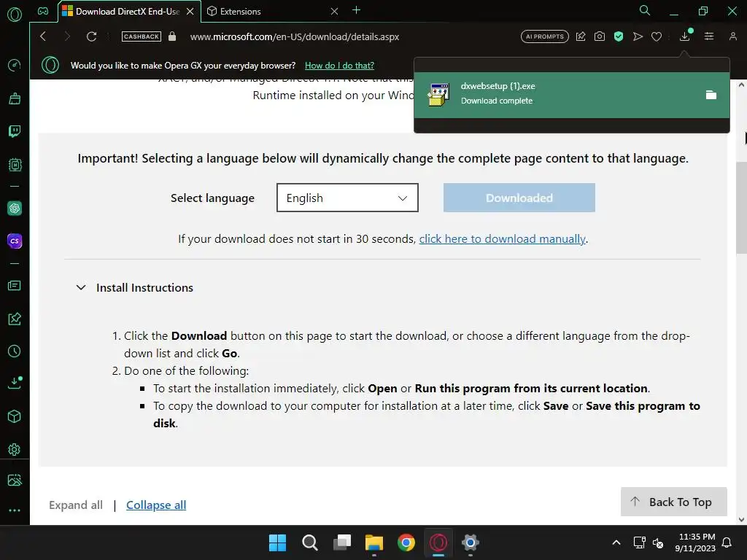Click Back To Top button
The height and width of the screenshot is (560, 747).
click(673, 502)
